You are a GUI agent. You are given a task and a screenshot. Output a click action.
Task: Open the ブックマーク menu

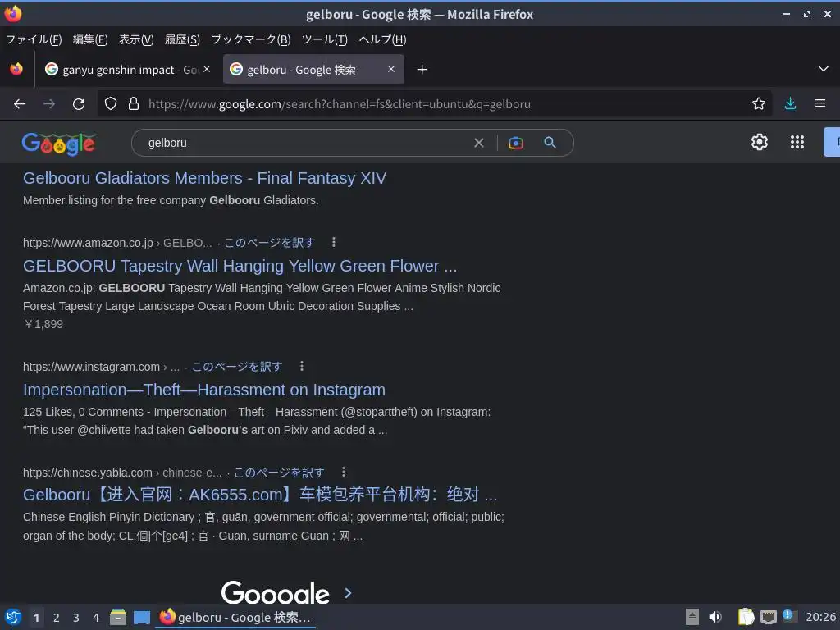[x=251, y=39]
